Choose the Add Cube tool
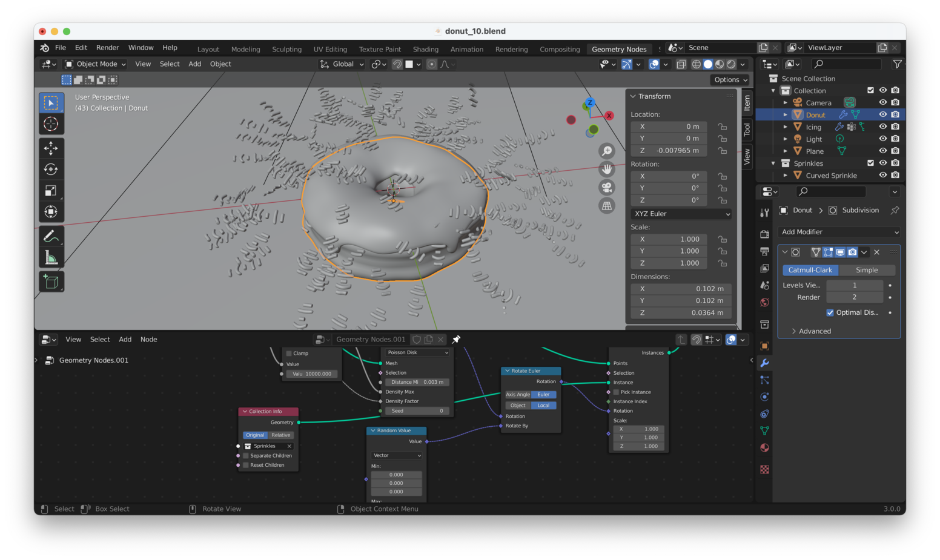Screen dimensions: 940x560 (x=51, y=282)
